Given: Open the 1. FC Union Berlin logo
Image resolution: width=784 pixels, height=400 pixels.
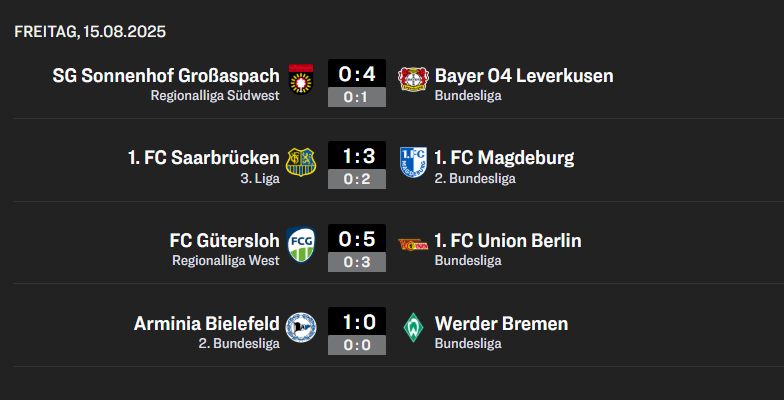Looking at the screenshot, I should [413, 244].
